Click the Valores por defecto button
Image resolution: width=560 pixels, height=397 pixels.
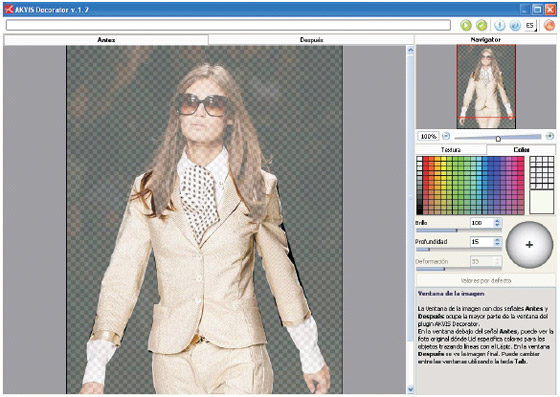point(486,281)
